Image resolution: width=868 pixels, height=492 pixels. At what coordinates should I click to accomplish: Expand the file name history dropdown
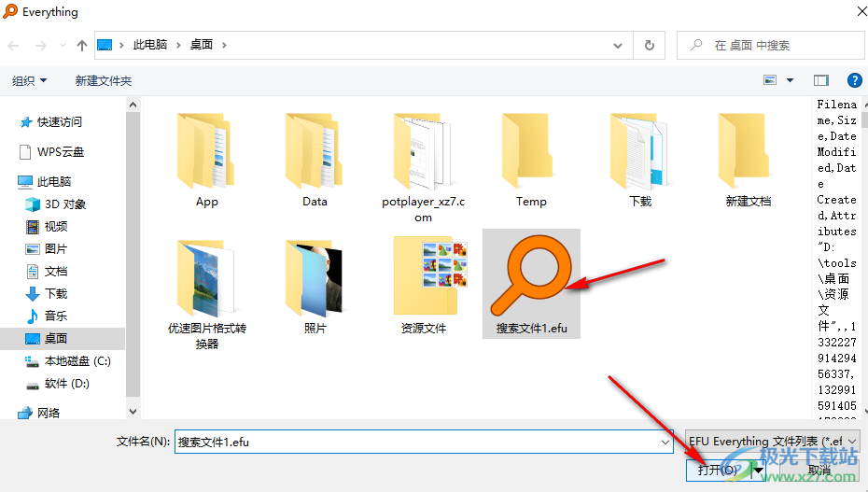click(665, 443)
